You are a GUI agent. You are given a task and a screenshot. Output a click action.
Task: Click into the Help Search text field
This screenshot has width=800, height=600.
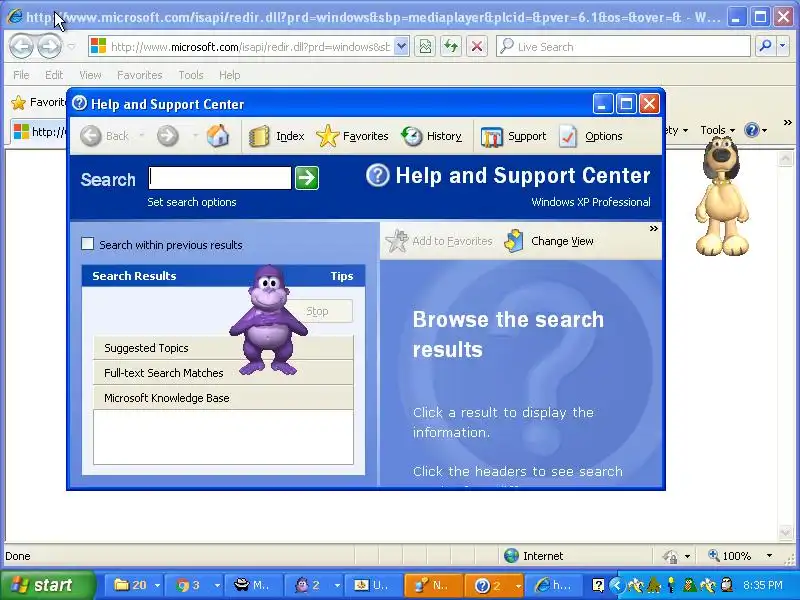tap(220, 178)
